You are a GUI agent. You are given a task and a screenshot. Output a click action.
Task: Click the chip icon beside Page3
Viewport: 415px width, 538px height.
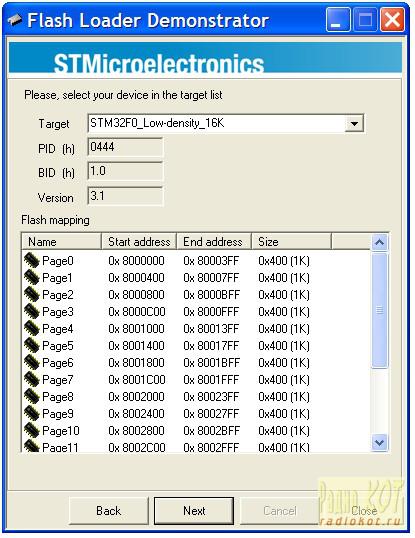tap(32, 311)
